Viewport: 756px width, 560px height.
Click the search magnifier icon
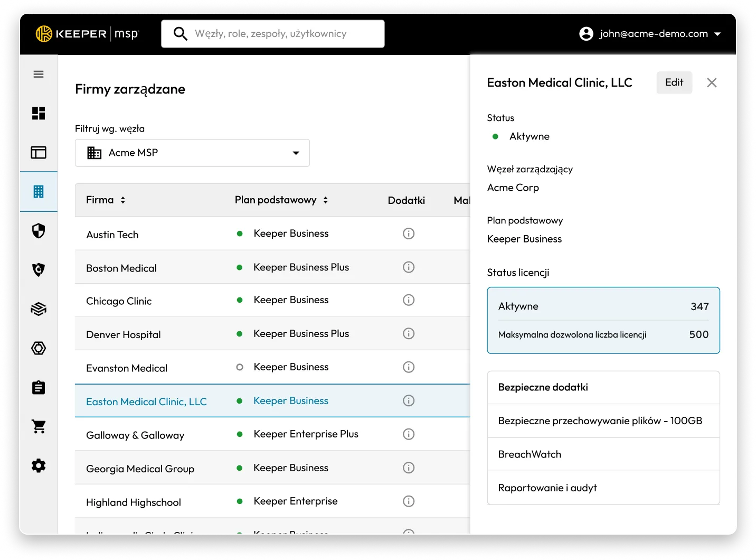(181, 34)
